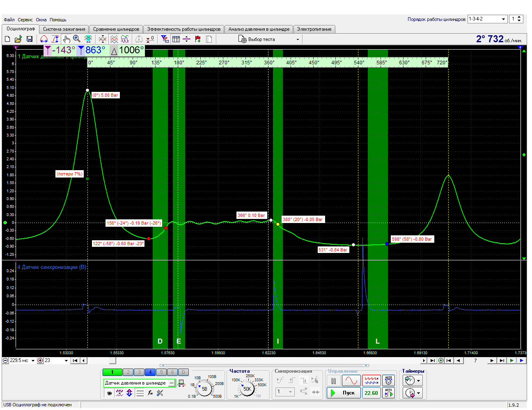
Task: Select channel 2 button
Action: pos(128,372)
